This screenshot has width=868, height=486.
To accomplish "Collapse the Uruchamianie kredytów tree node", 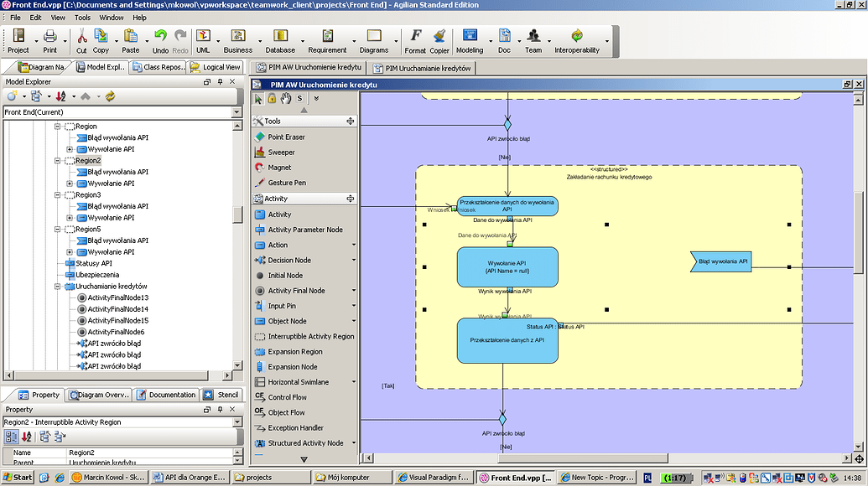I will pyautogui.click(x=57, y=286).
